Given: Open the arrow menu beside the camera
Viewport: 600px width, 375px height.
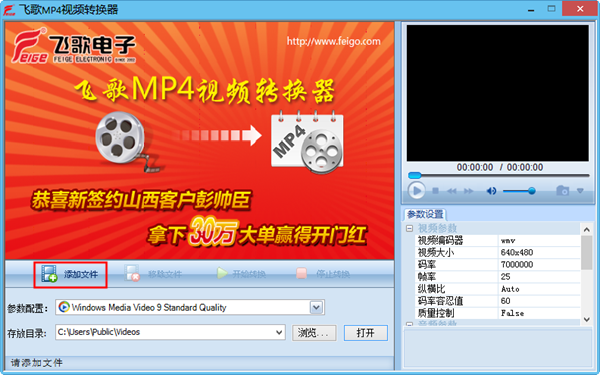Looking at the screenshot, I should tap(580, 190).
